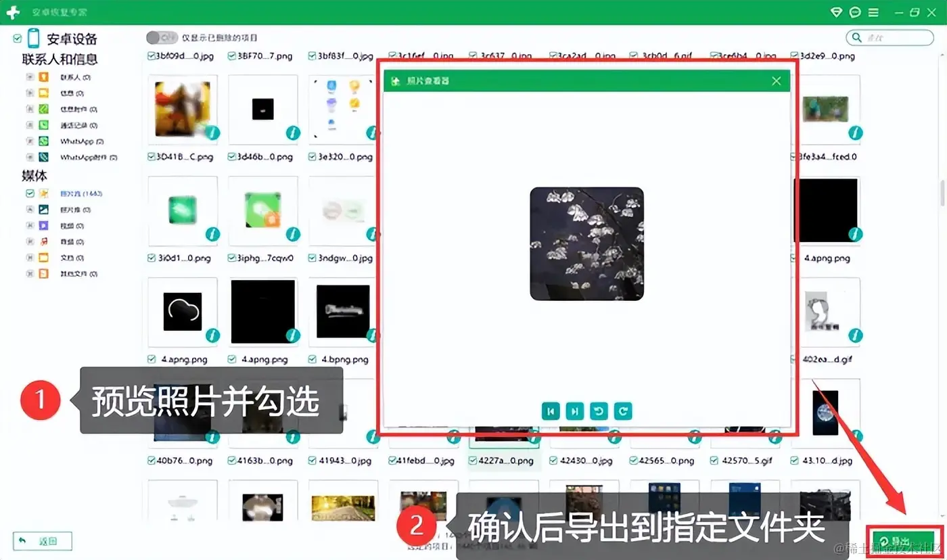Select the 3D41B...C.png thumbnail
Screen dimensions: 947x560
(x=183, y=109)
